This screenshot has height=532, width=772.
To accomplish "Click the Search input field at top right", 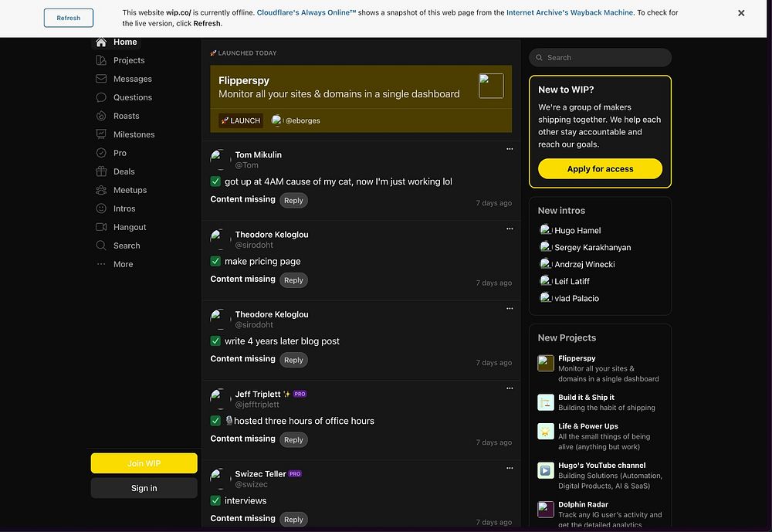I will 600,58.
